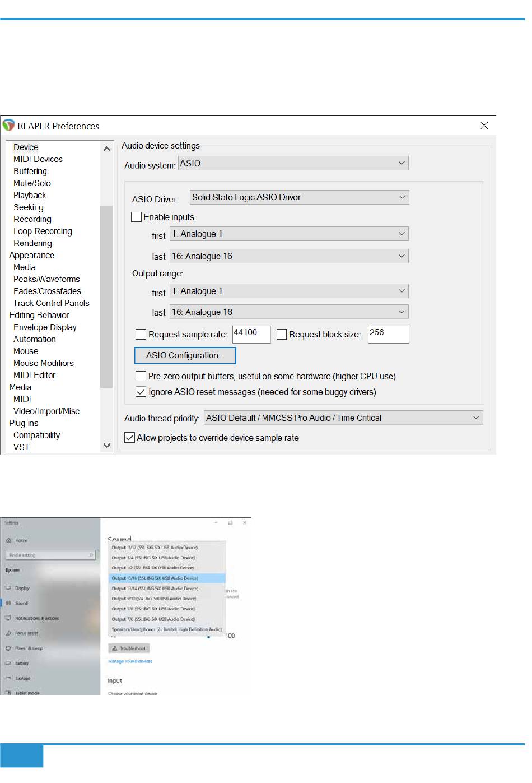Click the Find a setting search box
This screenshot has height=783, width=532.
(x=50, y=555)
